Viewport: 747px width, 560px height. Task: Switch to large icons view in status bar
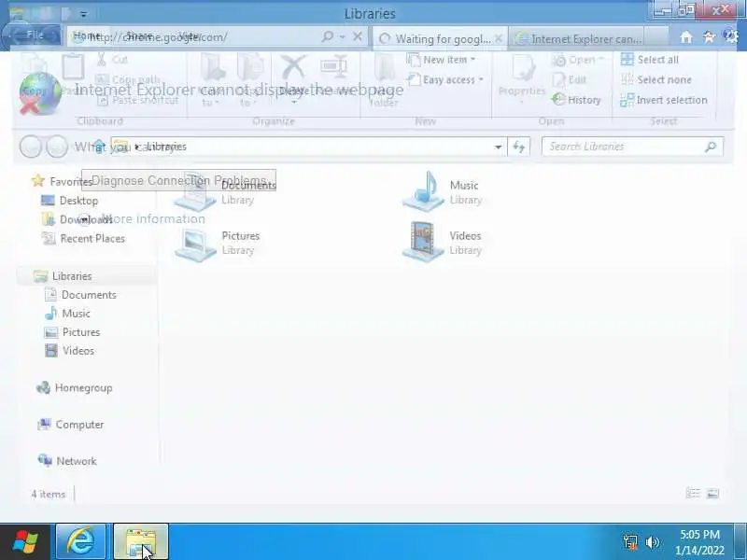click(712, 494)
